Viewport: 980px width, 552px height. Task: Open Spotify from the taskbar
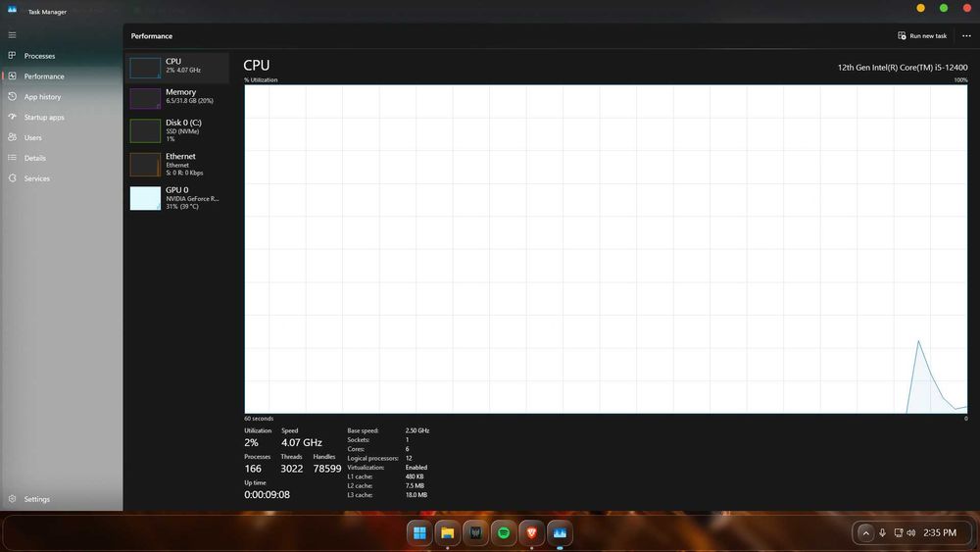click(x=504, y=533)
